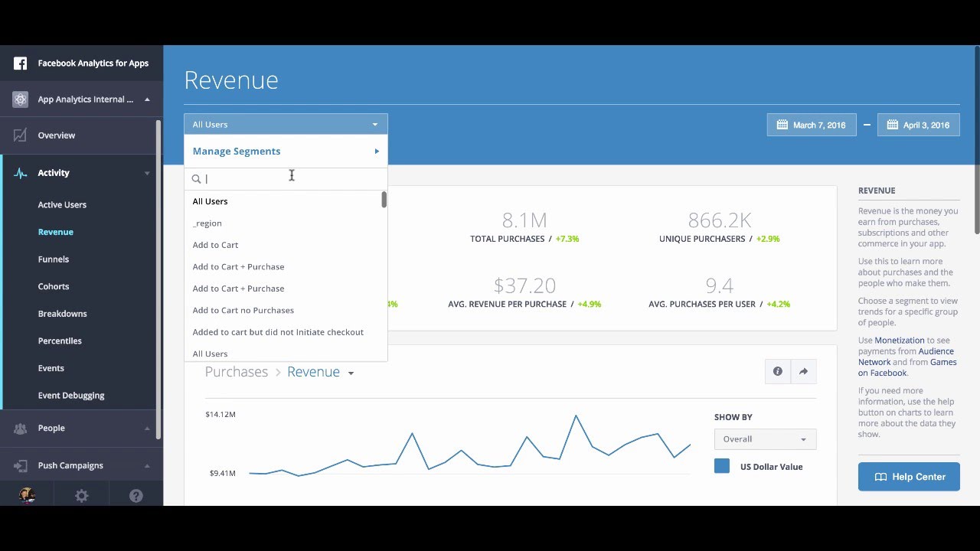Open the Overview chart icon
Viewport: 980px width, 551px height.
pyautogui.click(x=21, y=135)
